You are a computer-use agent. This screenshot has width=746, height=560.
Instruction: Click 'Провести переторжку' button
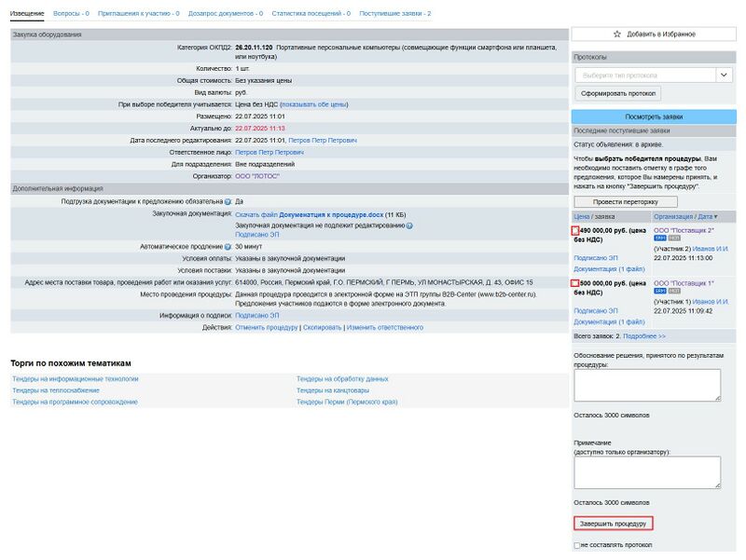[x=627, y=200]
